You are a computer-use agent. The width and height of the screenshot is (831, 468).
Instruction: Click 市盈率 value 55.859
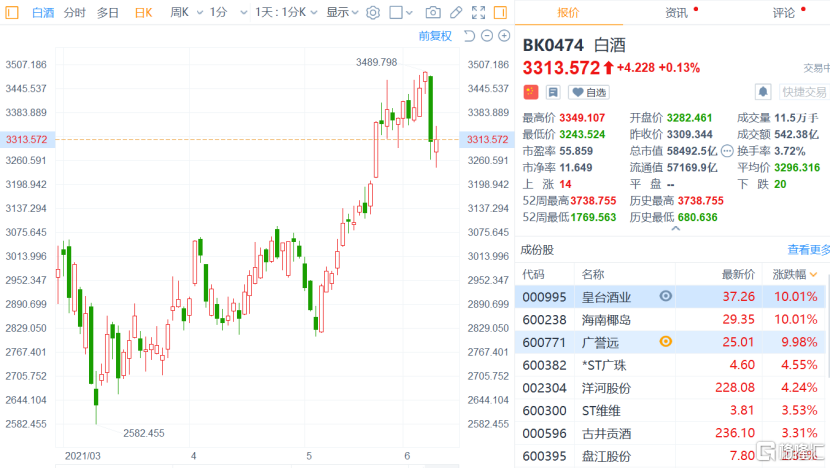[x=576, y=151]
